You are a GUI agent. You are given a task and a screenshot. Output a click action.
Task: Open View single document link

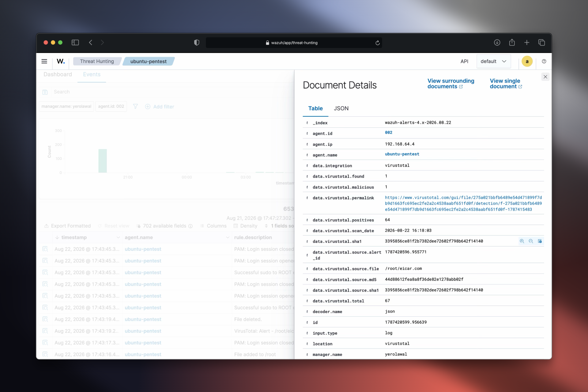[506, 84]
